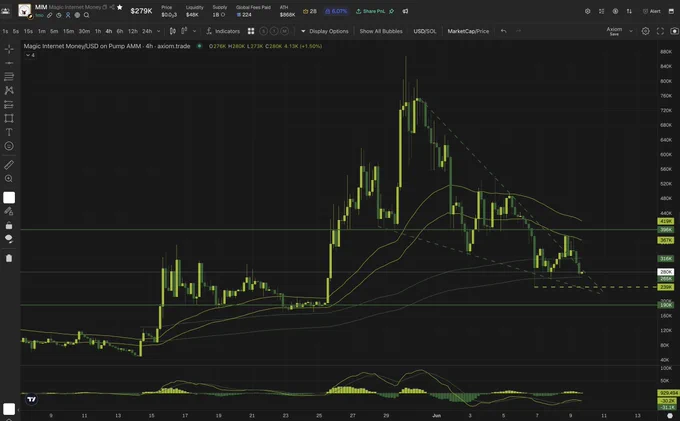Click the TradingView logo on the chart
This screenshot has height=421, width=680.
32,399
